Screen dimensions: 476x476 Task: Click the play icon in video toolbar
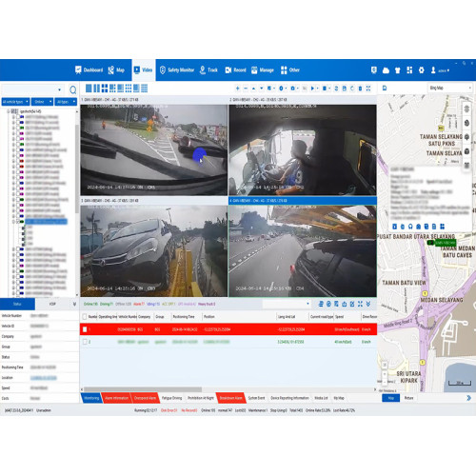pos(312,89)
